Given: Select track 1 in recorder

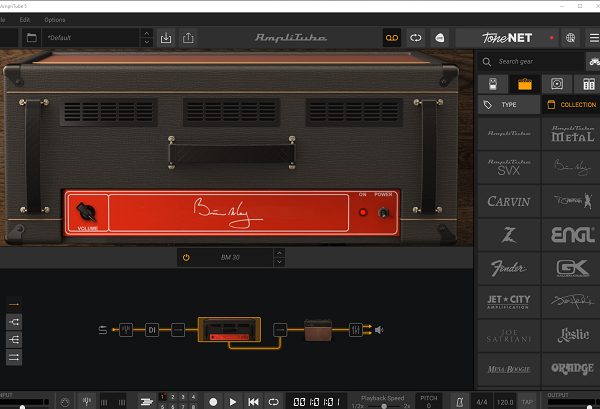Looking at the screenshot, I should pos(163,397).
